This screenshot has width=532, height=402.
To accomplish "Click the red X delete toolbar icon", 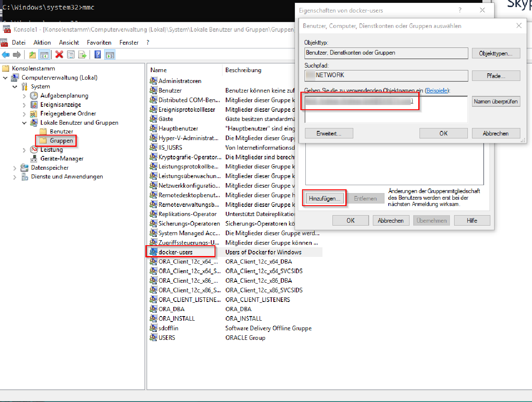I will 59,55.
